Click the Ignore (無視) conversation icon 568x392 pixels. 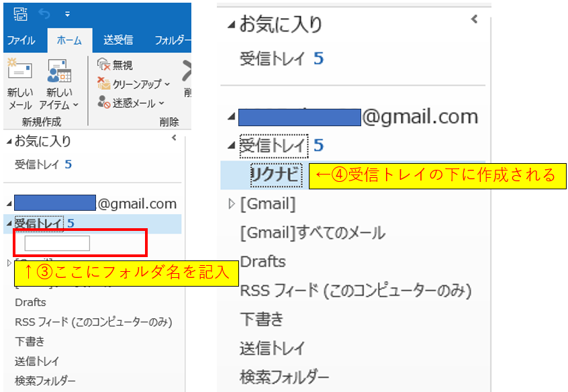coord(103,64)
